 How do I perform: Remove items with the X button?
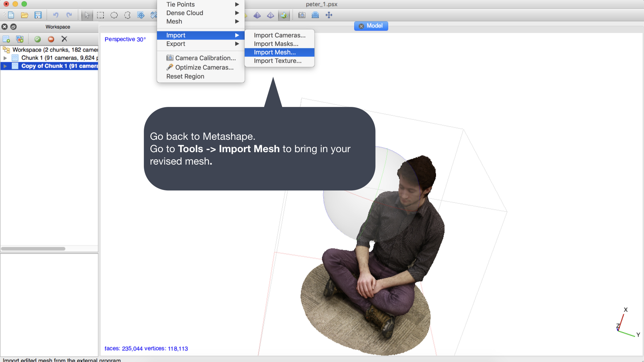coord(64,39)
